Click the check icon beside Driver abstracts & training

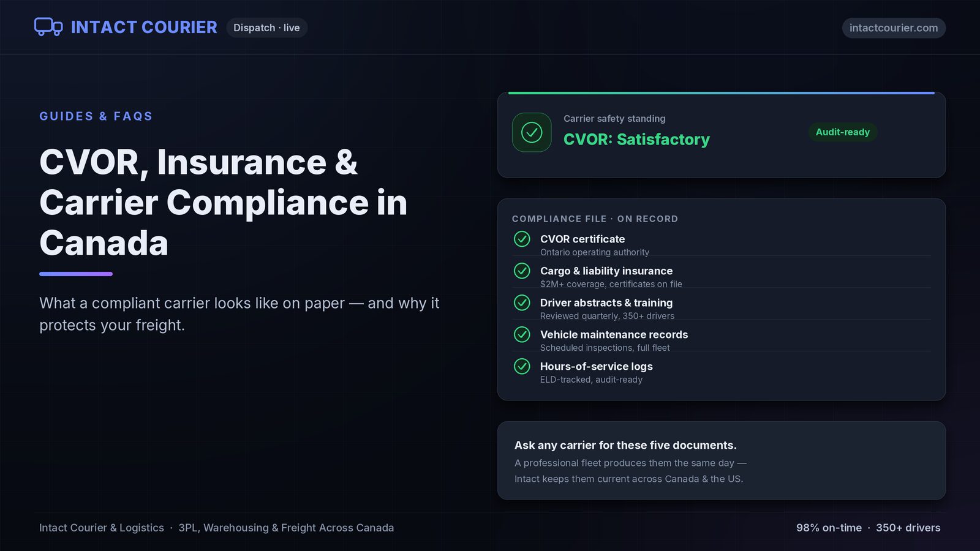[x=522, y=302]
